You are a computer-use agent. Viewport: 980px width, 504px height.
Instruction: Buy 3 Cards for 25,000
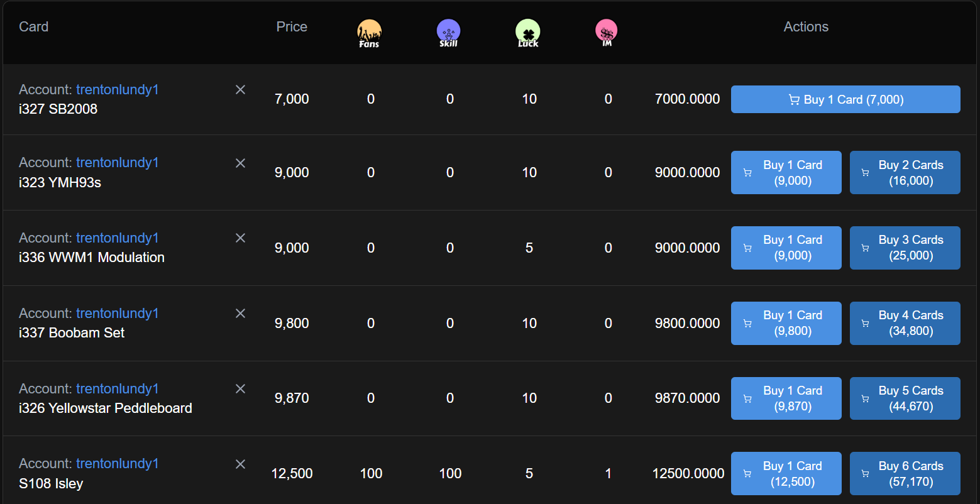point(905,248)
